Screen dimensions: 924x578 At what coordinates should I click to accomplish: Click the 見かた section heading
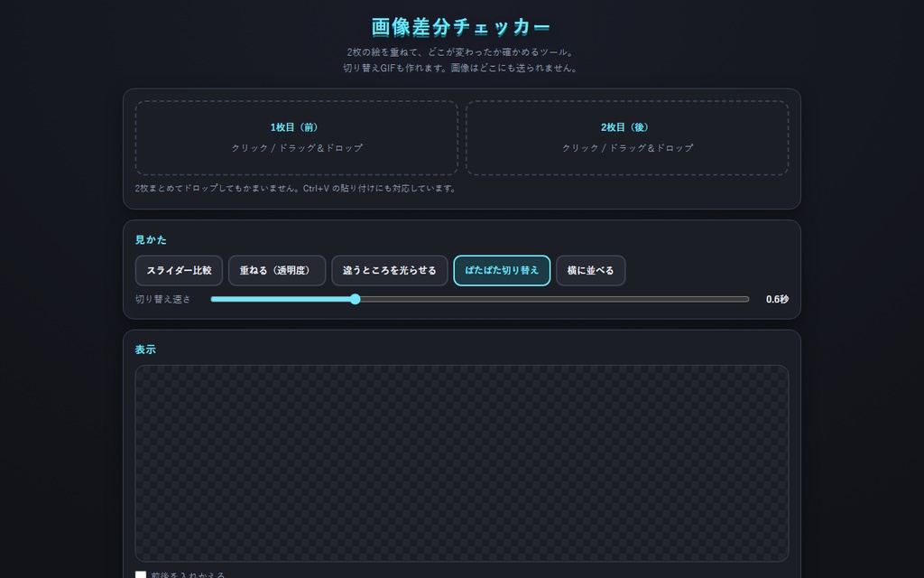pyautogui.click(x=151, y=240)
